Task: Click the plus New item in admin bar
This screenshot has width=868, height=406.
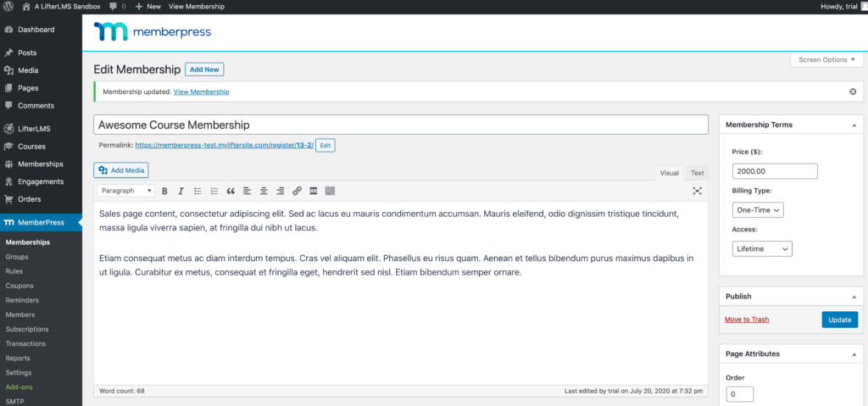Action: click(147, 7)
